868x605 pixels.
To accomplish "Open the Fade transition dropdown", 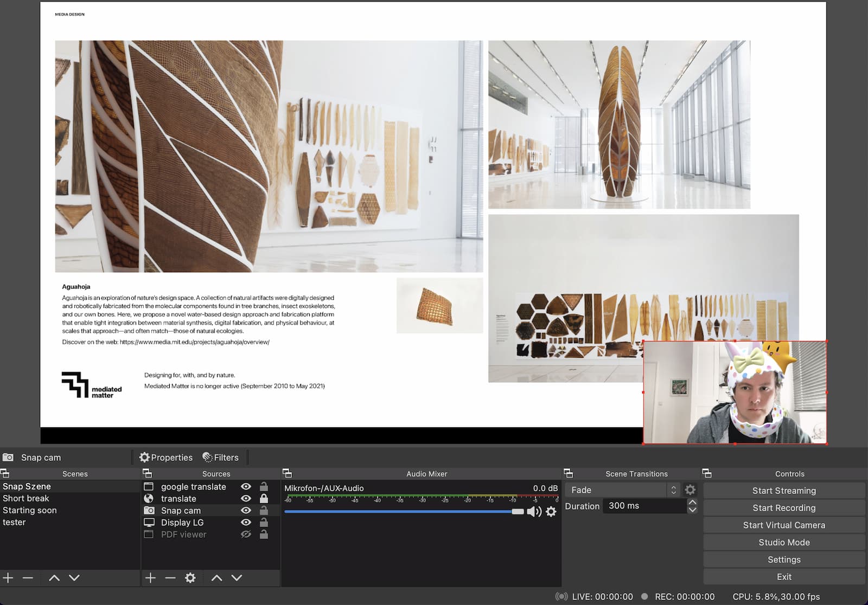I will click(x=622, y=490).
